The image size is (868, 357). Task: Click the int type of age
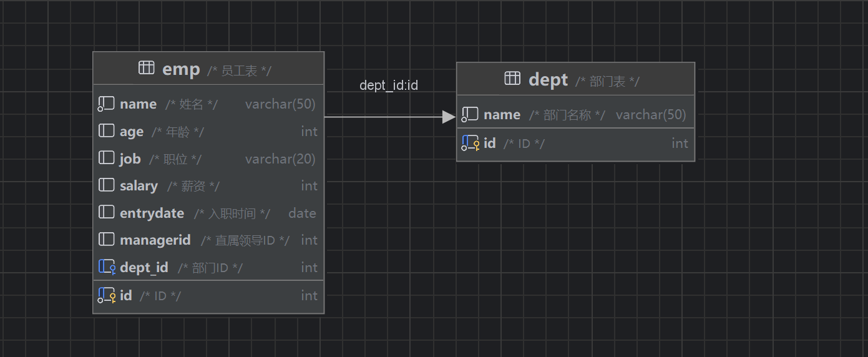pyautogui.click(x=309, y=131)
